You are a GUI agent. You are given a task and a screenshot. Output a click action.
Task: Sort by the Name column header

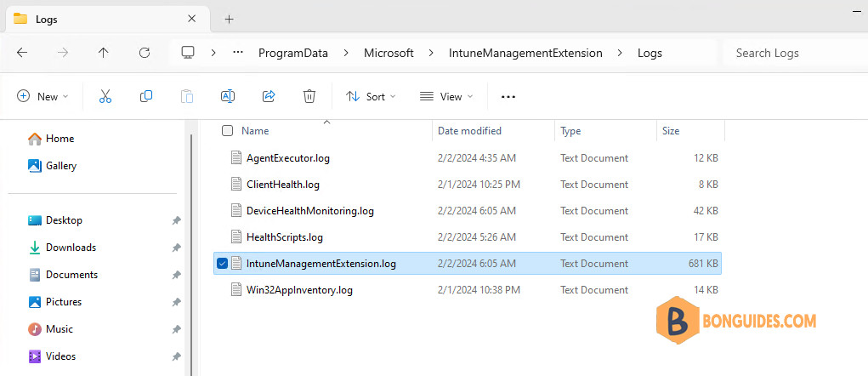click(x=255, y=131)
